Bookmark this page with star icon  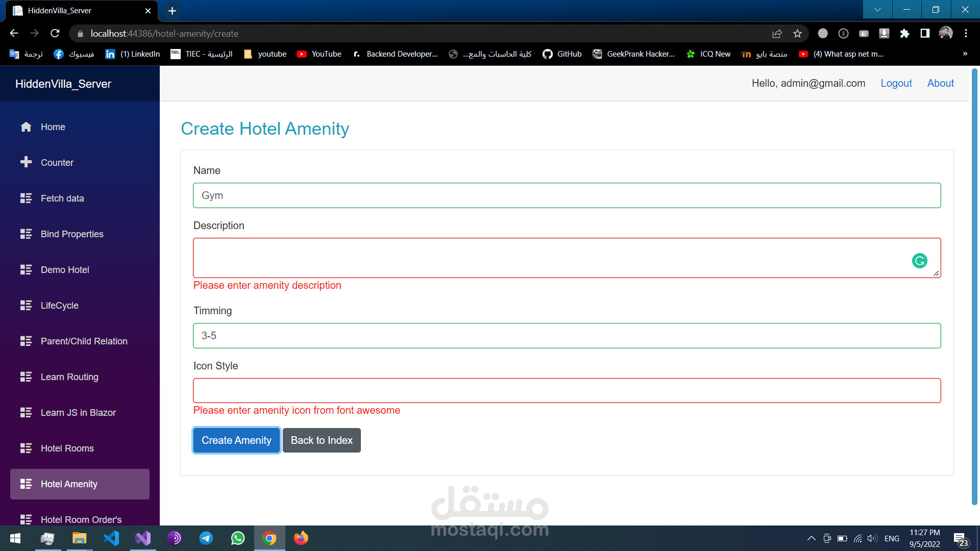(x=797, y=33)
